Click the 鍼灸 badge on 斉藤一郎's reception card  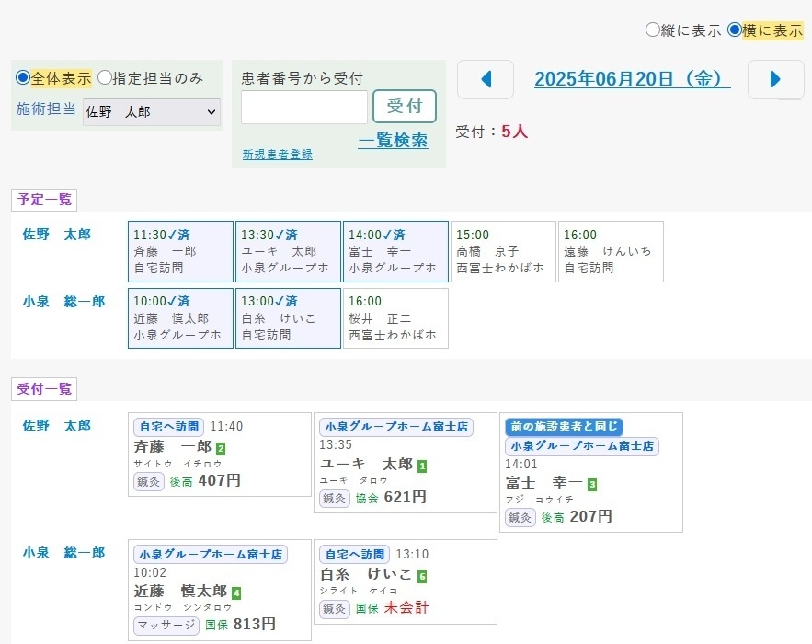[x=150, y=482]
